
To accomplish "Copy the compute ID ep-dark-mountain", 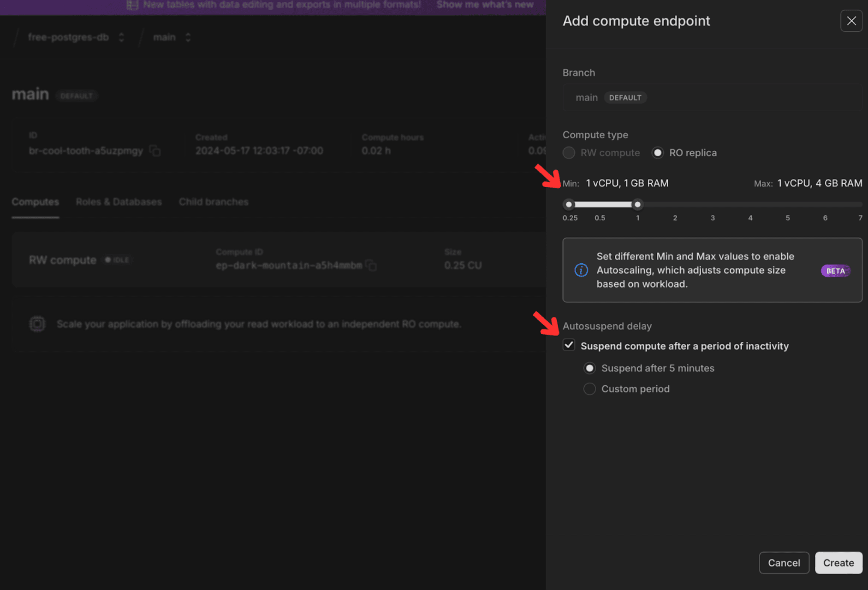I will click(371, 265).
